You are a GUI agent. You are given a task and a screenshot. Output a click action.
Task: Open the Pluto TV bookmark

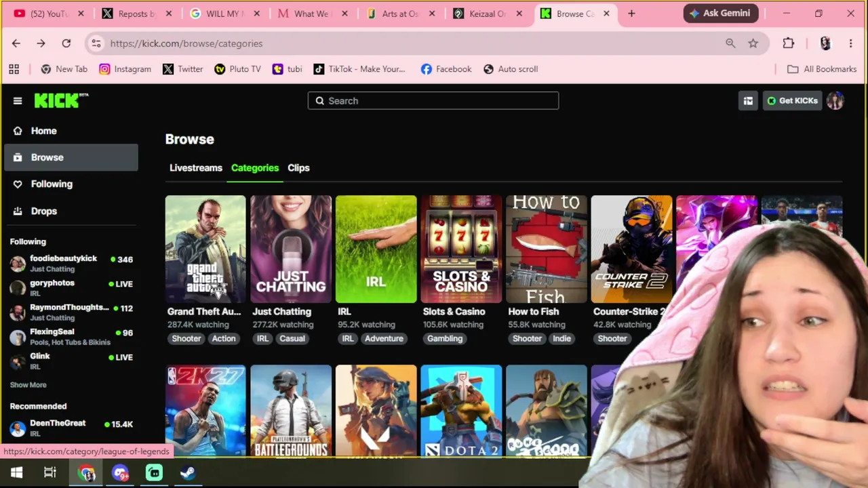point(237,69)
